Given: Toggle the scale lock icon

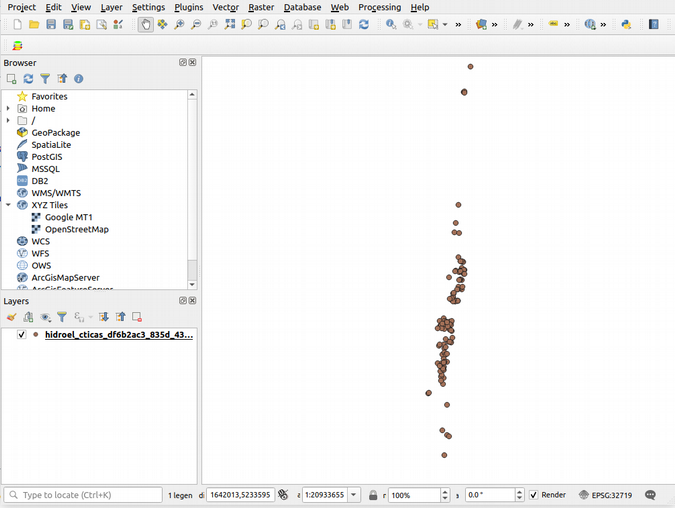Looking at the screenshot, I should pos(372,495).
